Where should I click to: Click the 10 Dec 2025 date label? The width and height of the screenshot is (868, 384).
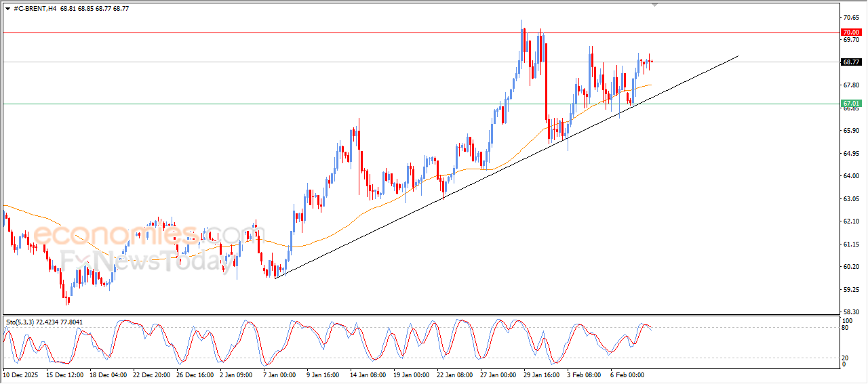click(x=22, y=374)
